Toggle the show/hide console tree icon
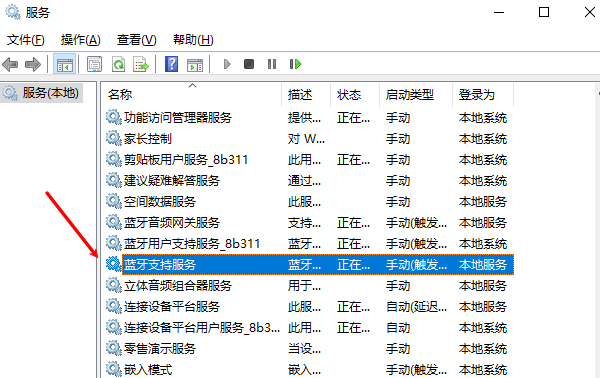Viewport: 600px width, 378px height. pos(64,64)
